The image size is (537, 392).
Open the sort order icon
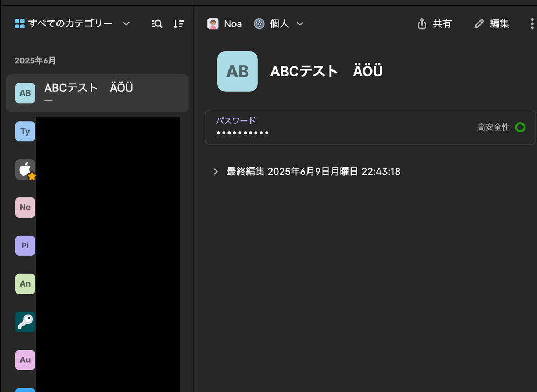pos(178,24)
